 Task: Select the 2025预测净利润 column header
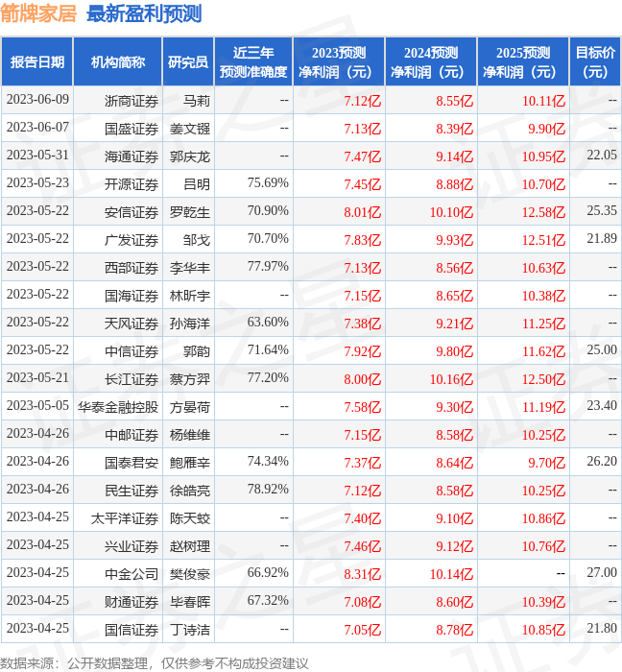(x=523, y=61)
